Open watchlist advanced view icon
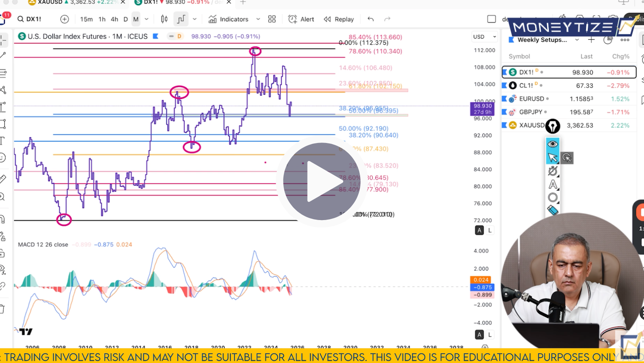Image resolution: width=644 pixels, height=363 pixels. coord(608,40)
